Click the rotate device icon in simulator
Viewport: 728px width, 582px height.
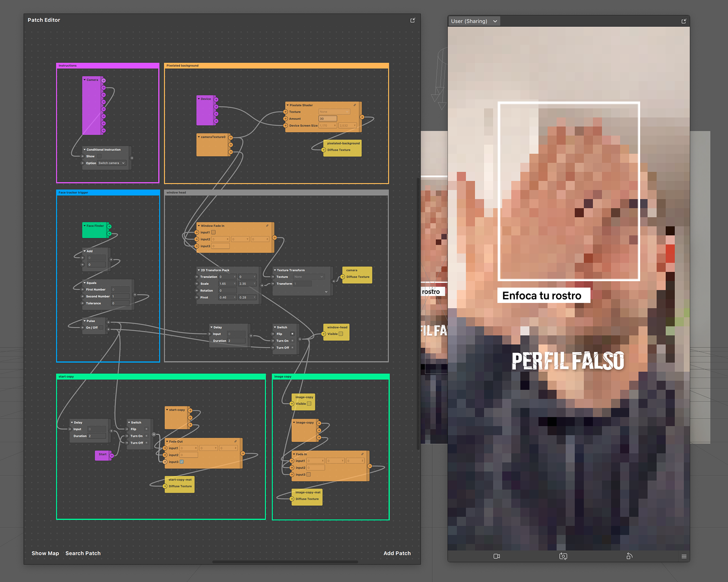(x=629, y=556)
